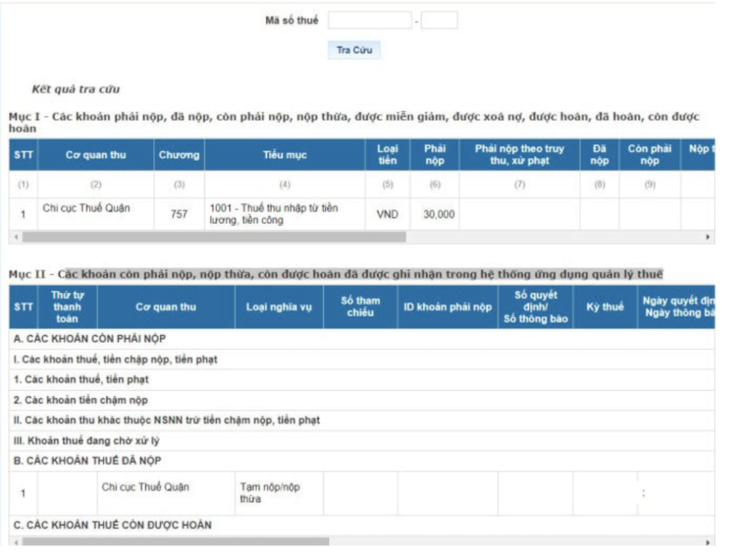Click the Mục II horizontal scrollbar thumb
Viewport: 747px width, 560px height.
pos(175,542)
